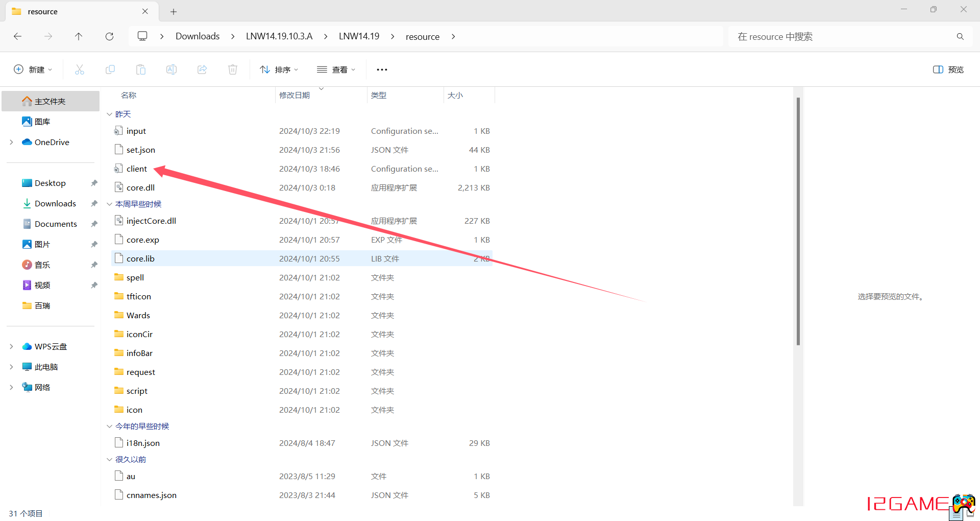Image resolution: width=980 pixels, height=521 pixels.
Task: Open Downloads in the sidebar
Action: tap(51, 203)
